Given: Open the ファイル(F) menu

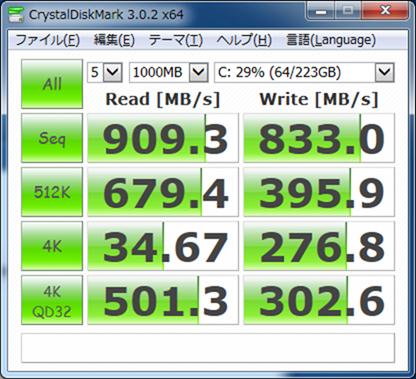Looking at the screenshot, I should click(48, 40).
